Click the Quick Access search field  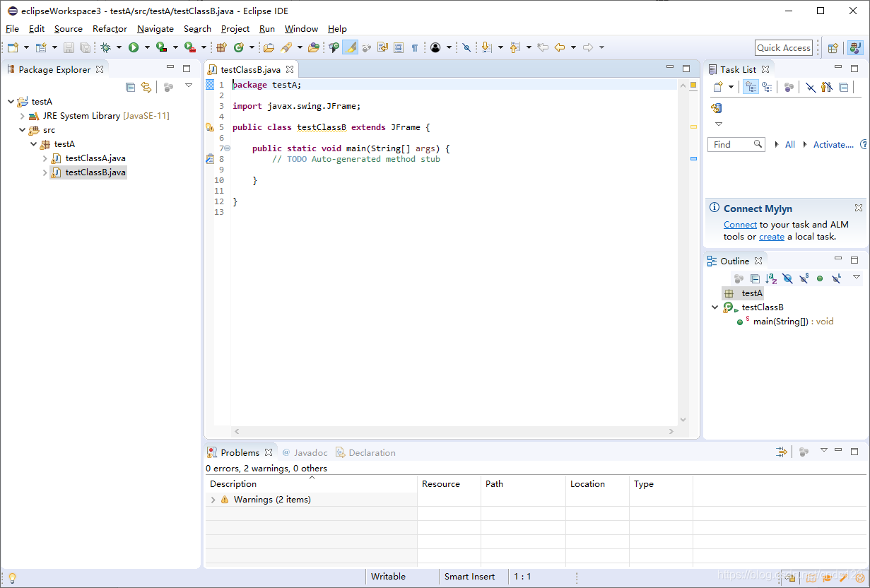(784, 47)
